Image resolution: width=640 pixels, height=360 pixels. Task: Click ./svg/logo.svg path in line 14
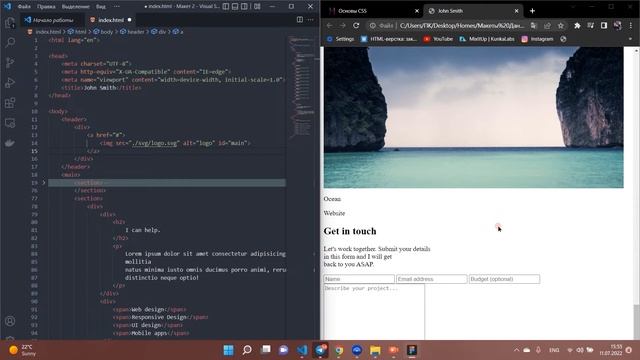[x=155, y=143]
